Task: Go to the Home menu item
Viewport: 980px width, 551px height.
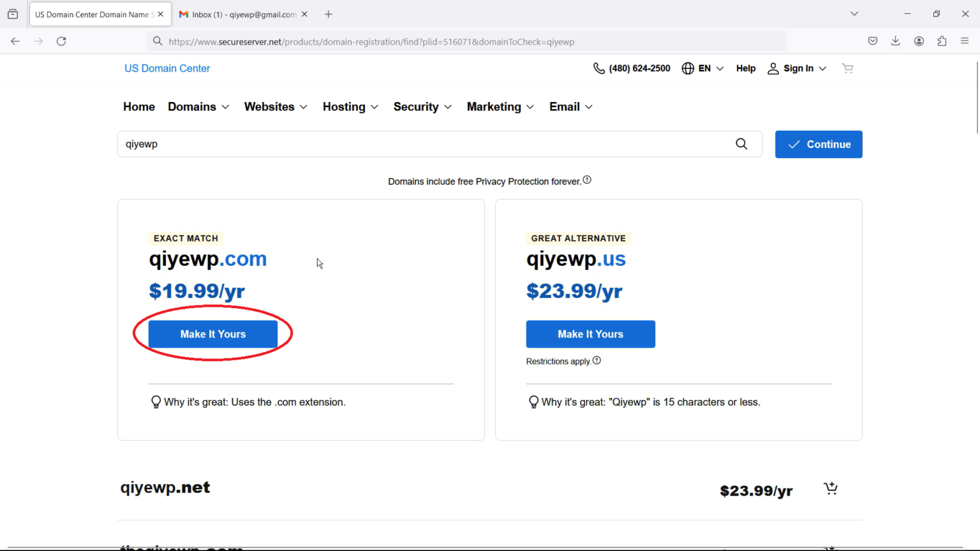Action: [139, 107]
